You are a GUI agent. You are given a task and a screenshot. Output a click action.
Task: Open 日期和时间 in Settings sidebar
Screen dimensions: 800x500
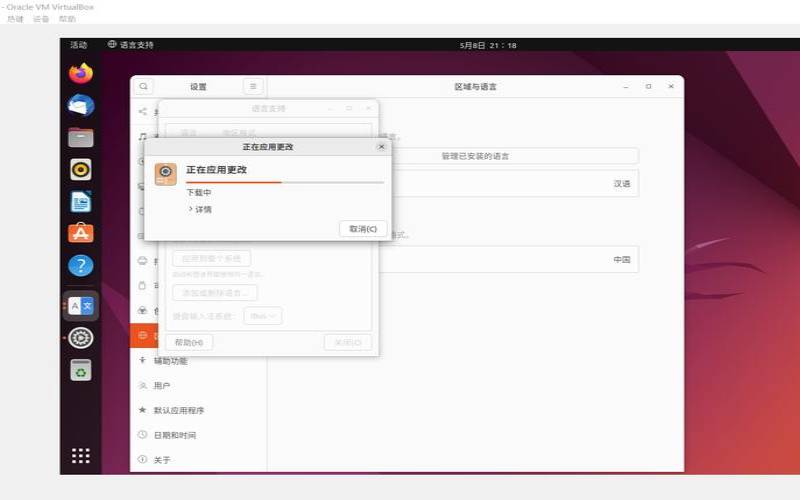198,435
